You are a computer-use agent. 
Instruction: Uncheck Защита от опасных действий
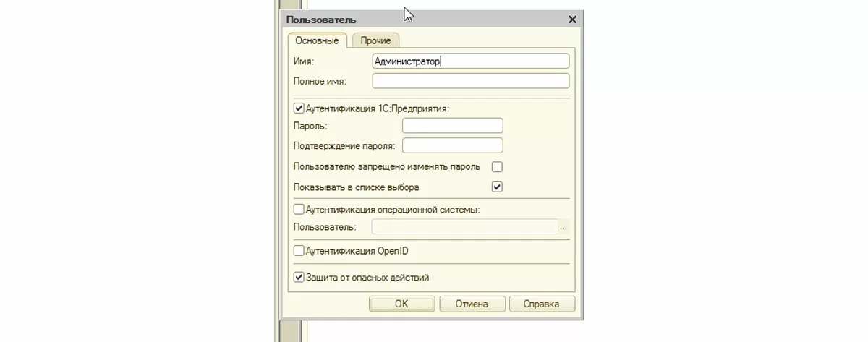pyautogui.click(x=299, y=277)
